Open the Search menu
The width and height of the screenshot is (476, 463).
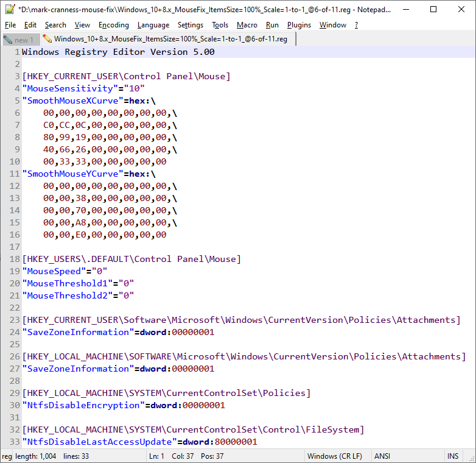coord(55,25)
